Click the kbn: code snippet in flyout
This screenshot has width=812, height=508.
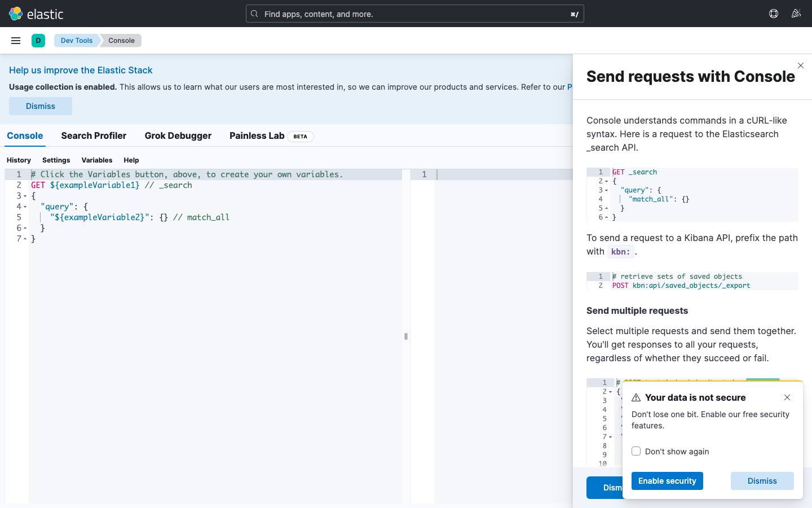point(621,252)
